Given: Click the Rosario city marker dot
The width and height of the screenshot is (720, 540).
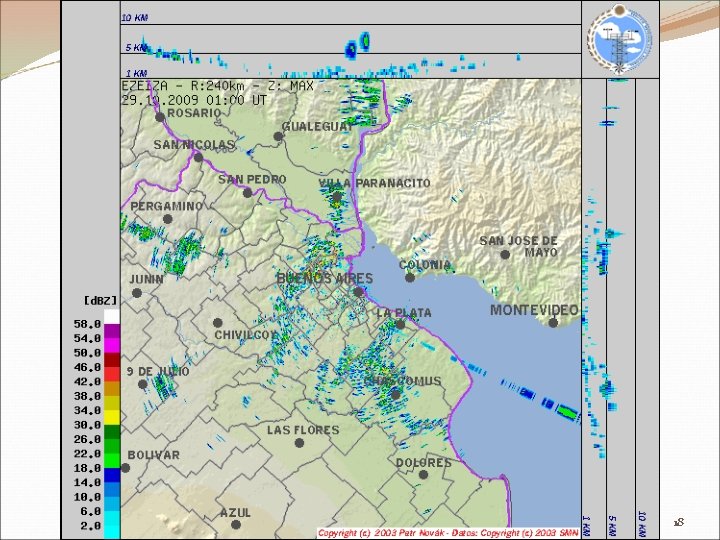Looking at the screenshot, I should (x=160, y=117).
